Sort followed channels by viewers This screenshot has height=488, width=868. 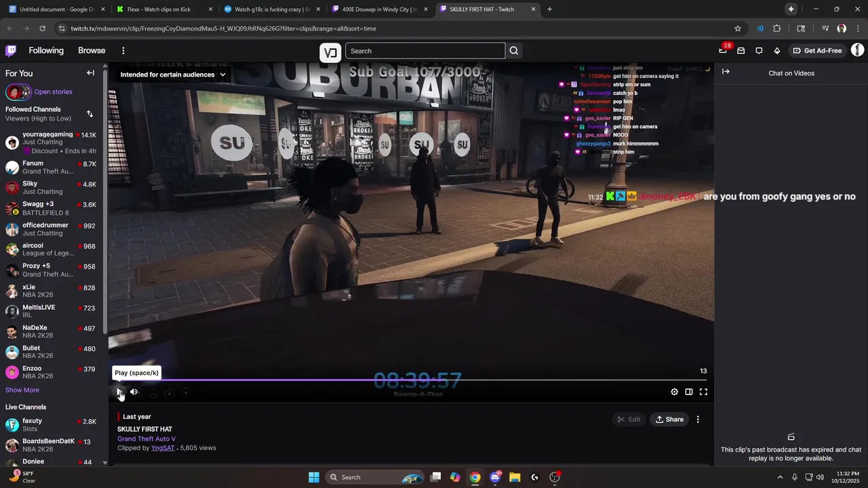(90, 114)
